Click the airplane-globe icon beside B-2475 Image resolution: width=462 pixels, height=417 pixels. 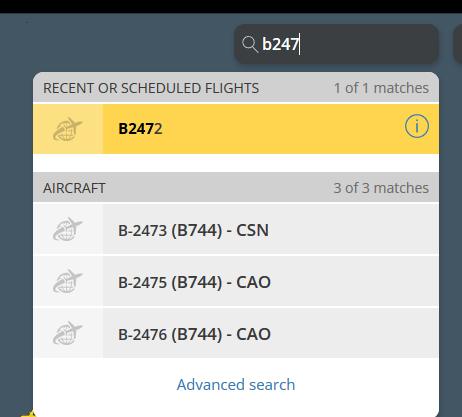[68, 281]
